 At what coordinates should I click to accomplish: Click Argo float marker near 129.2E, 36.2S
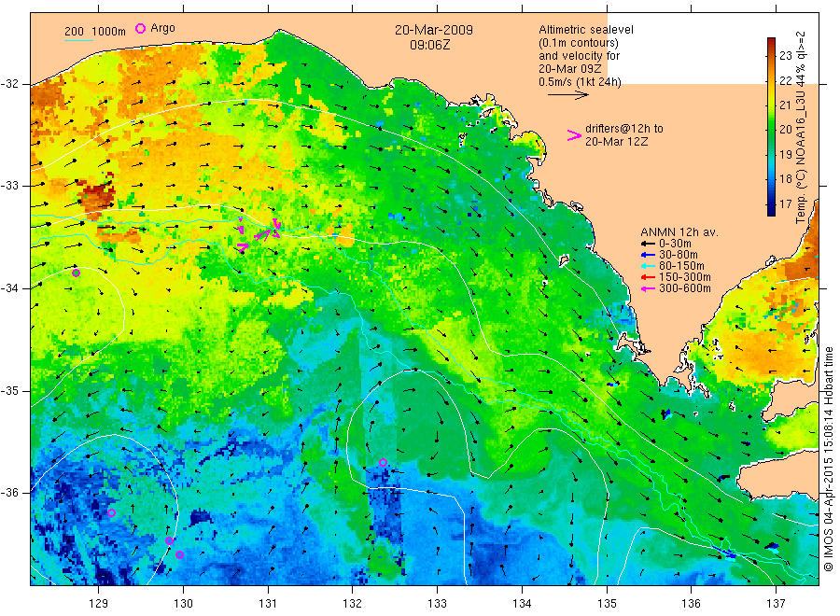click(x=111, y=512)
